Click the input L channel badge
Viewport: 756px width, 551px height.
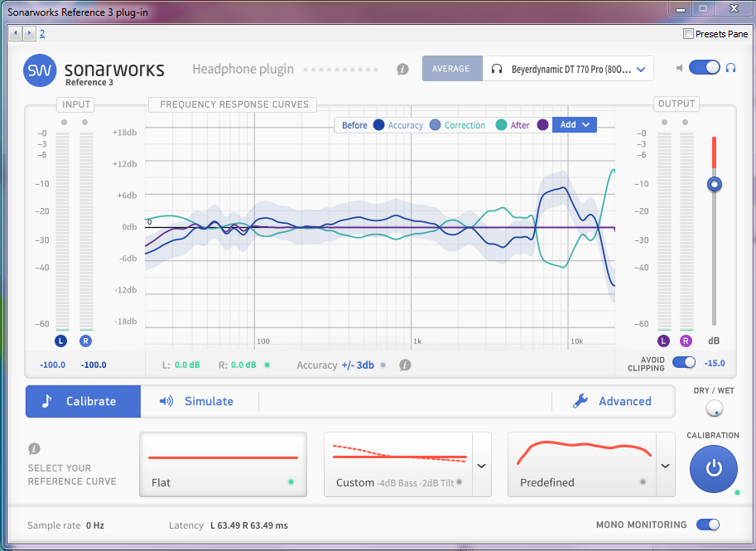coord(60,341)
